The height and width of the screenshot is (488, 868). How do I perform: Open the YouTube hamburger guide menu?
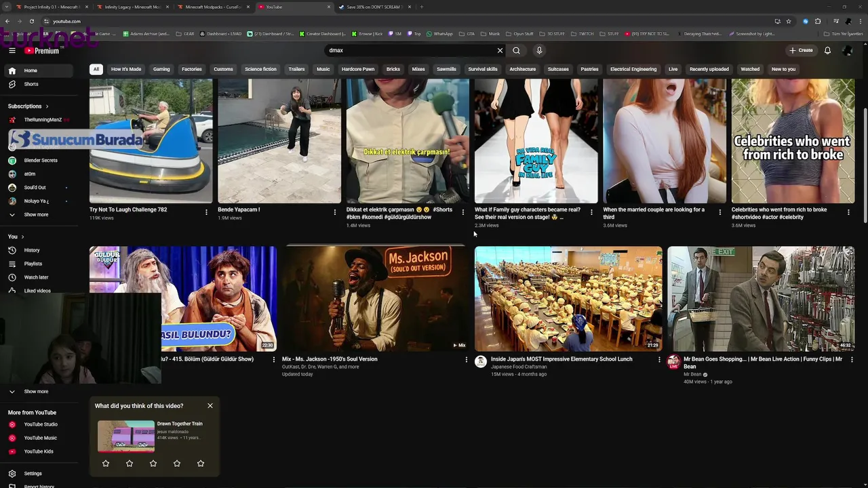(x=12, y=50)
